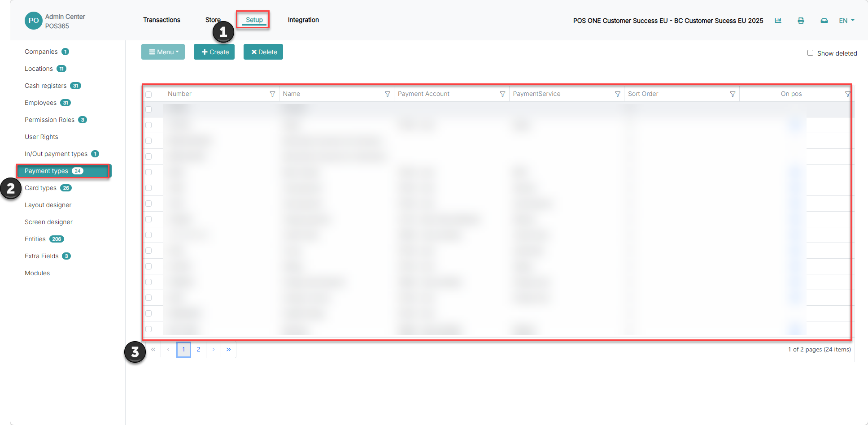Screen dimensions: 868x425
Task: Open filter for Number column
Action: [x=272, y=94]
